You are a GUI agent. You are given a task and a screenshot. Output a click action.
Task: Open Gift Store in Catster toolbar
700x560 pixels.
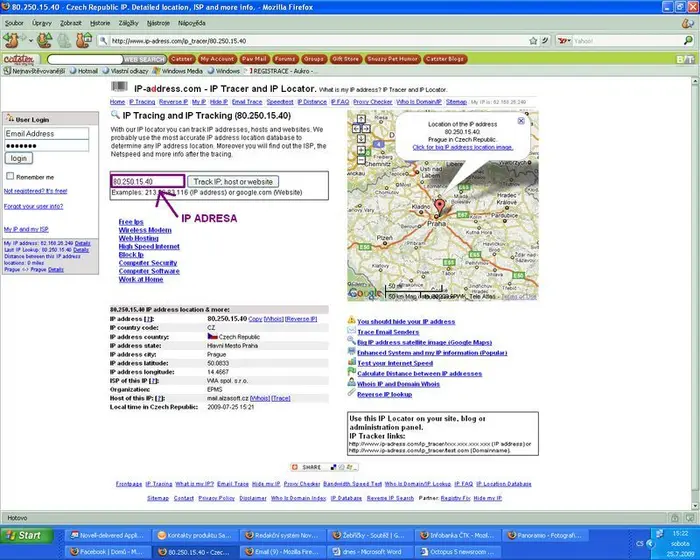pos(346,59)
